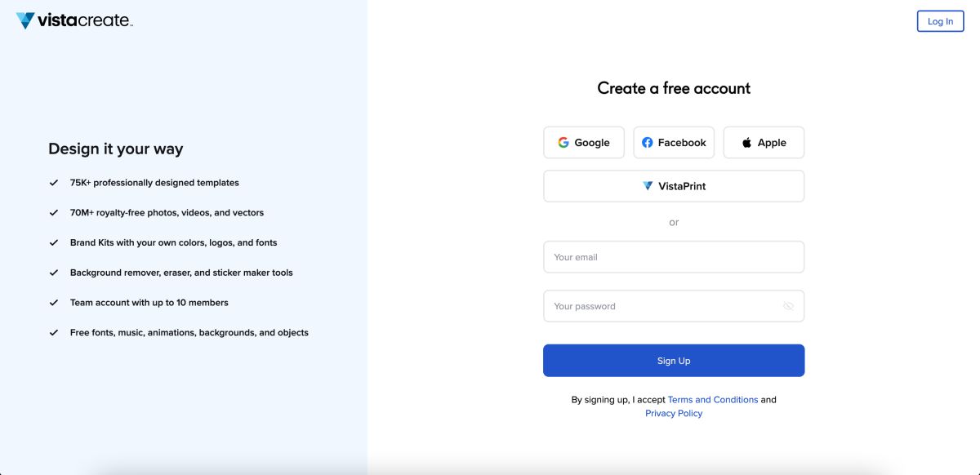Click checkmark beside 75K+ templates
Viewport: 980px width, 475px height.
pyautogui.click(x=54, y=183)
